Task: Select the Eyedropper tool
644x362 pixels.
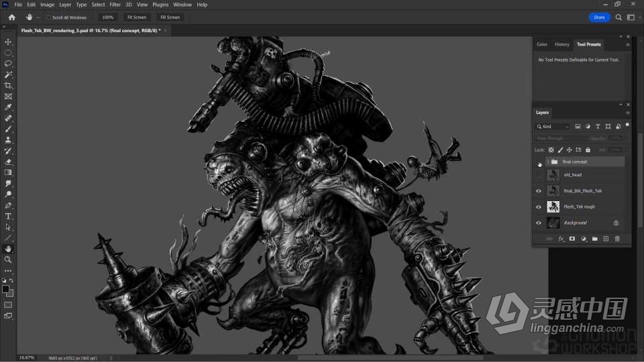Action: 8,107
